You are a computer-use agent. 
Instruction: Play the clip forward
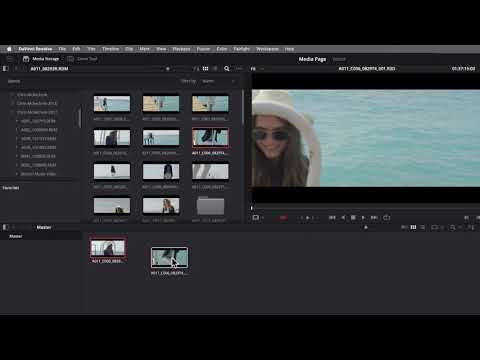pos(363,218)
